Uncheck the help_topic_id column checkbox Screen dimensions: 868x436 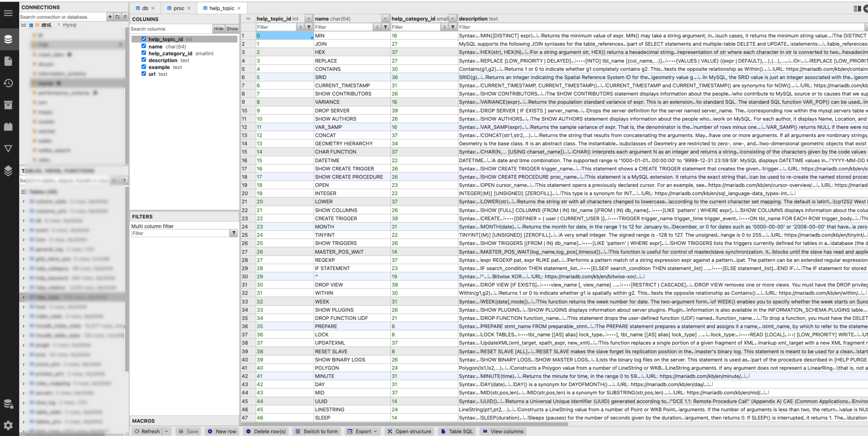point(144,39)
